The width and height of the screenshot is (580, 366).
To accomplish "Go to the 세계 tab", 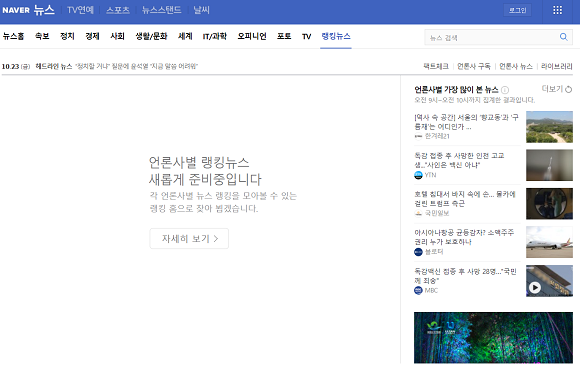I will coord(185,36).
